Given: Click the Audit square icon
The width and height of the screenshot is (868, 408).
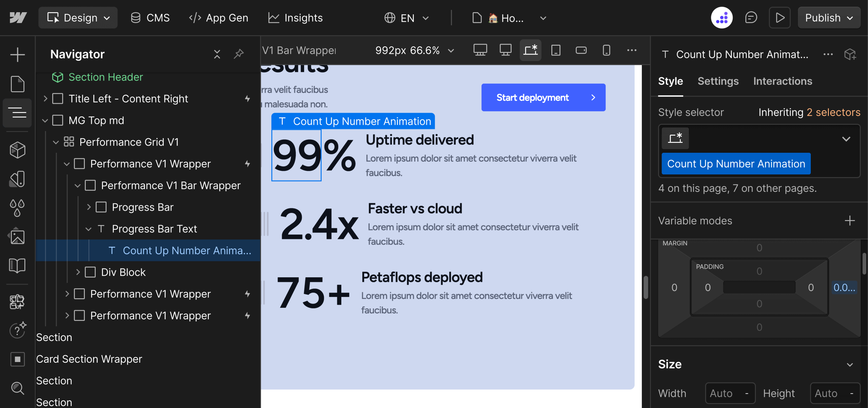Looking at the screenshot, I should pyautogui.click(x=17, y=359).
